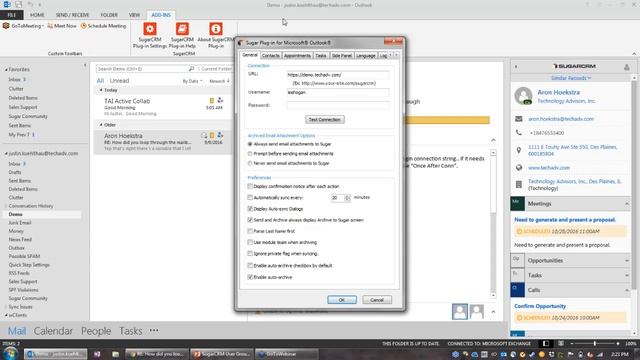The width and height of the screenshot is (640, 360).
Task: Uncheck Display Auto-sync Dialog
Action: click(250, 209)
